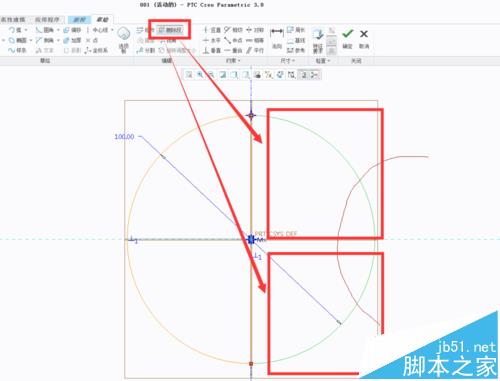The image size is (500, 381).
Task: Toggle the highlighted display filter before the last
Action: click(x=304, y=75)
